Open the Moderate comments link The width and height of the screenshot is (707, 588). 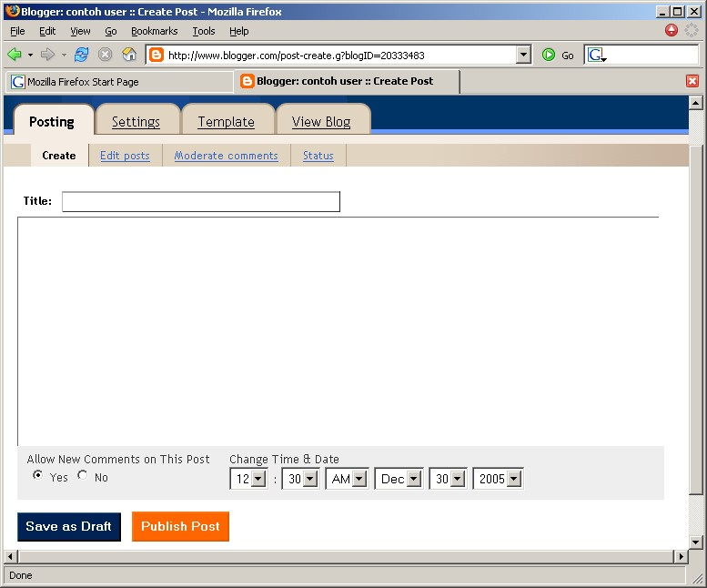pyautogui.click(x=226, y=156)
